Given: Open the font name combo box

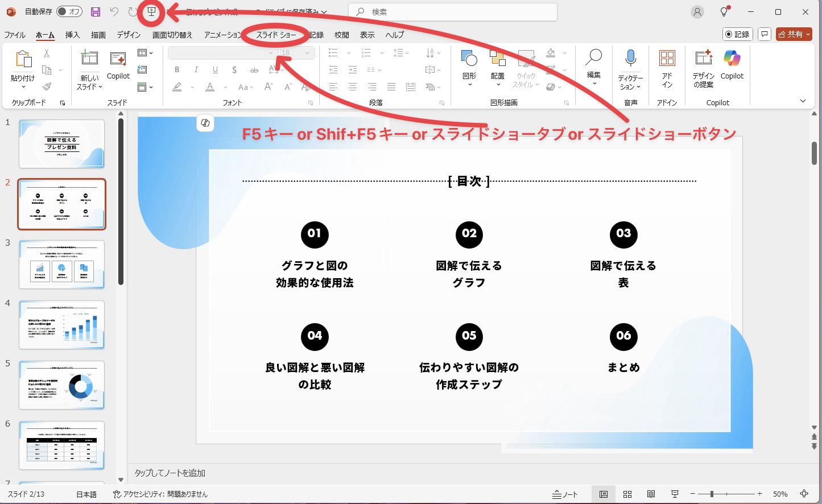Looking at the screenshot, I should (x=222, y=53).
